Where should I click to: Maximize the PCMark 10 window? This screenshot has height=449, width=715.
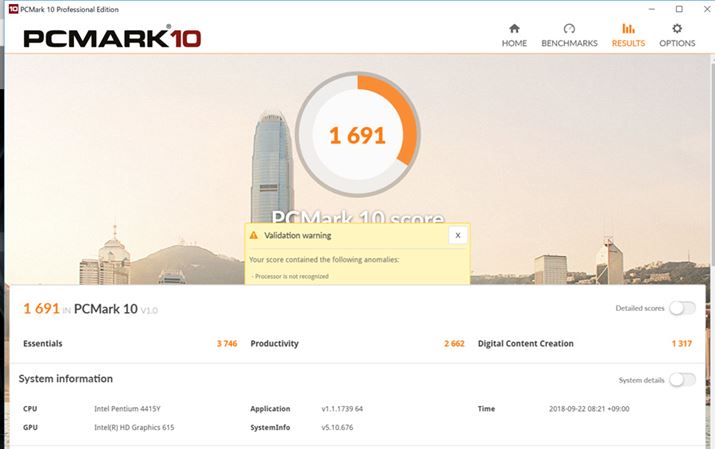(679, 9)
